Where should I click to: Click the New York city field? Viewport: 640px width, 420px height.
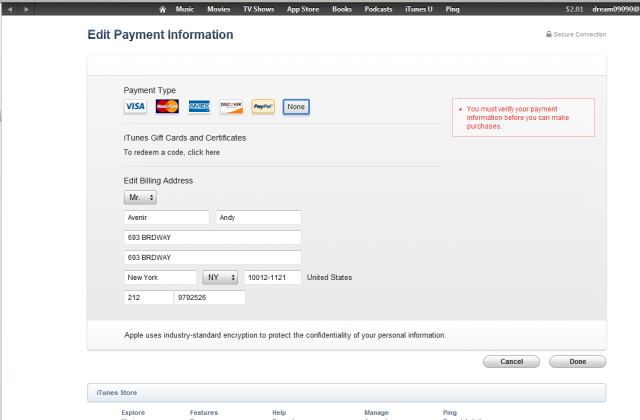(x=160, y=278)
